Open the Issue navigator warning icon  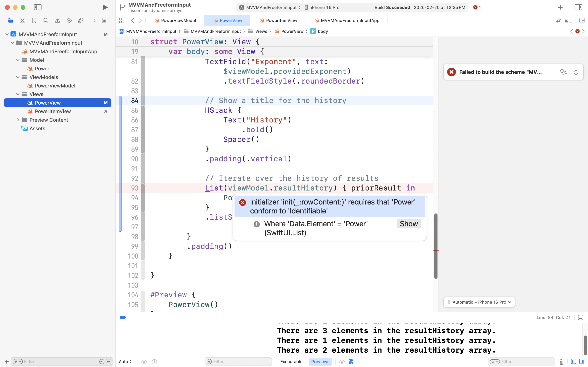pyautogui.click(x=57, y=20)
